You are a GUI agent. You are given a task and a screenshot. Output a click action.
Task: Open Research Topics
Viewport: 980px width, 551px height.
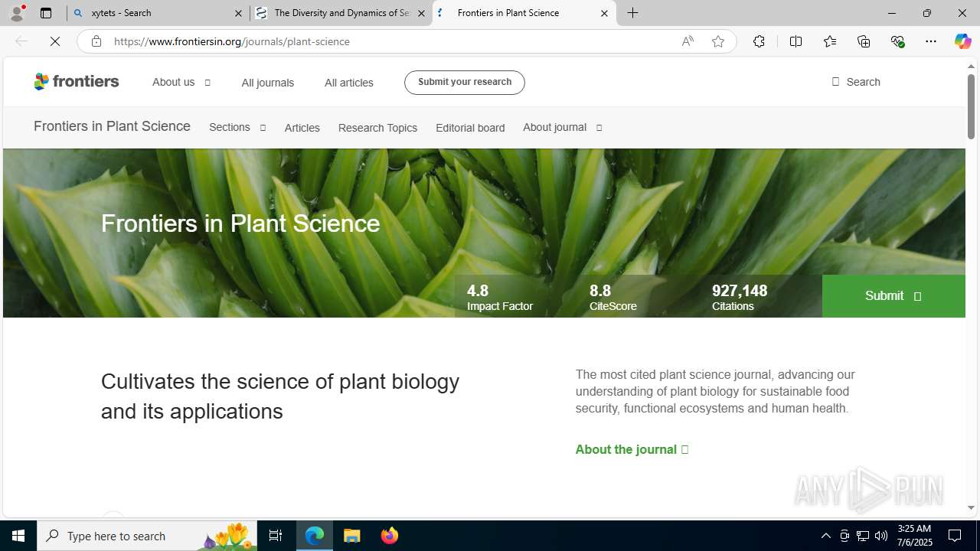point(377,128)
